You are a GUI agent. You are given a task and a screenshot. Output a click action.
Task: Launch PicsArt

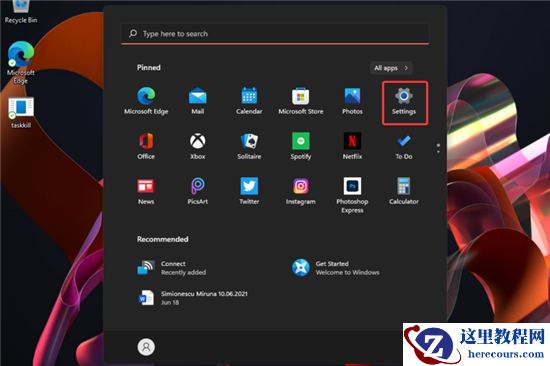pos(197,191)
